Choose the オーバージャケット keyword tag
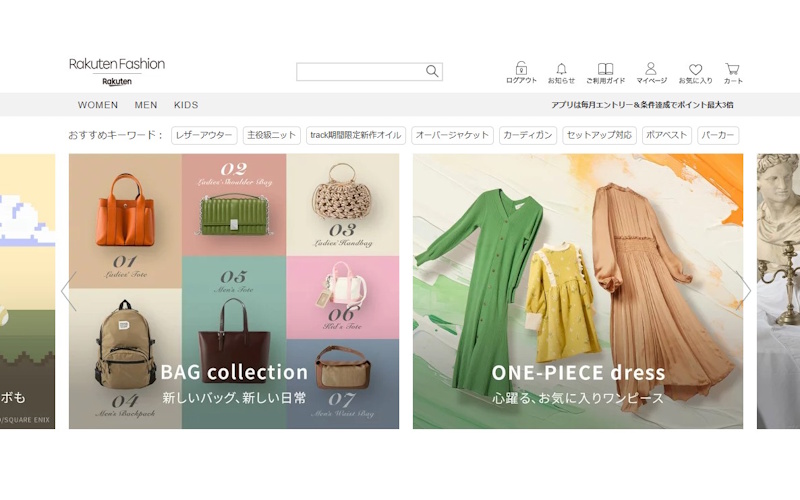Image resolution: width=800 pixels, height=500 pixels. pyautogui.click(x=452, y=135)
